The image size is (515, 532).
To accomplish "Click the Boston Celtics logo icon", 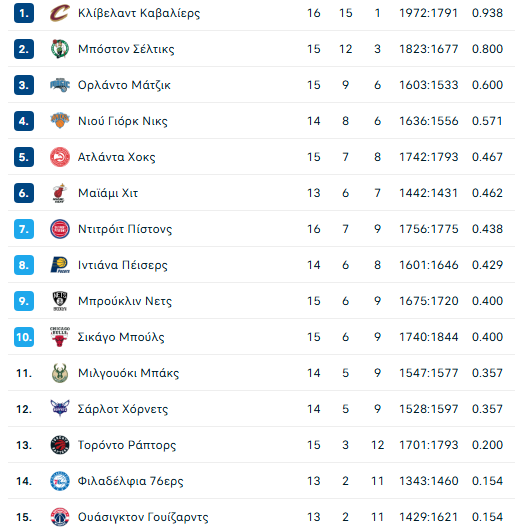I will pyautogui.click(x=60, y=49).
